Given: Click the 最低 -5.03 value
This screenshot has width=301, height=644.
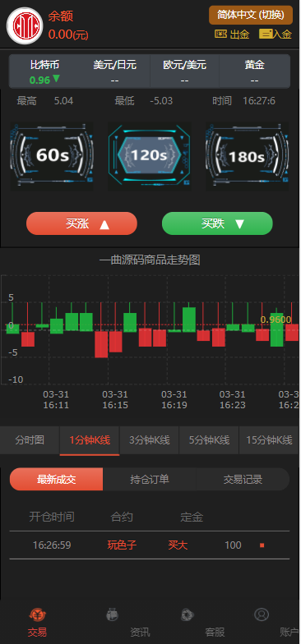Looking at the screenshot, I should (161, 100).
